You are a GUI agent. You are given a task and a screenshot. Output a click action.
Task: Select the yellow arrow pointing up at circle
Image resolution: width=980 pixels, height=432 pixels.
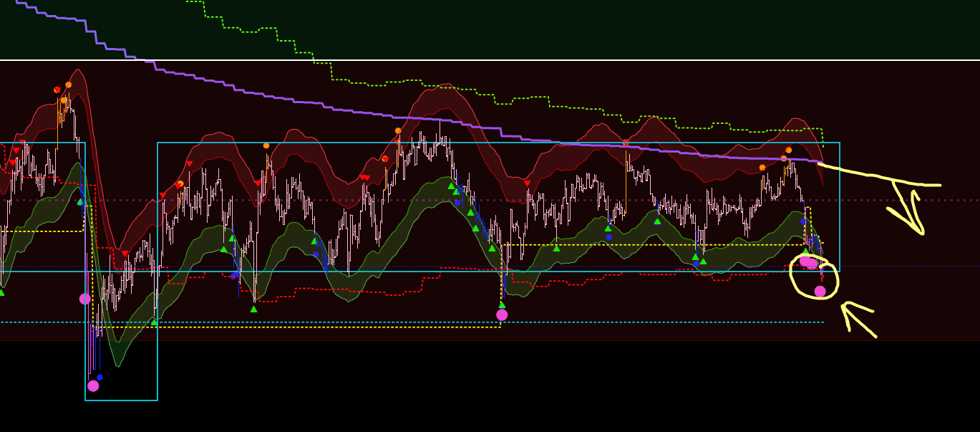pyautogui.click(x=858, y=320)
